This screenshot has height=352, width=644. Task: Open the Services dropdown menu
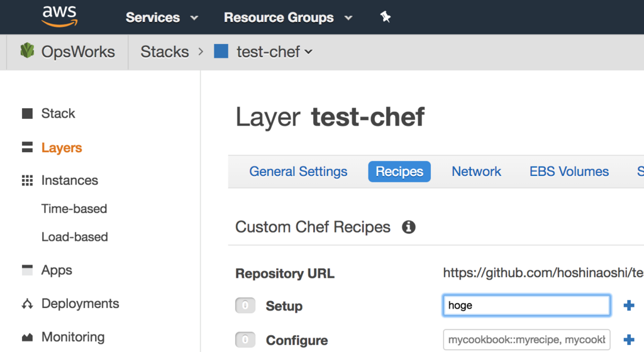pyautogui.click(x=162, y=18)
